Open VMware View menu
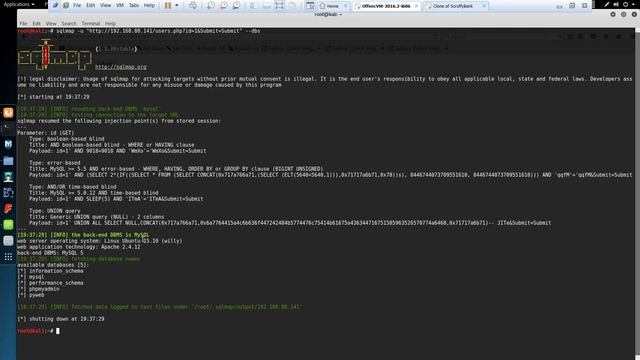This screenshot has width=640, height=360. [105, 5]
